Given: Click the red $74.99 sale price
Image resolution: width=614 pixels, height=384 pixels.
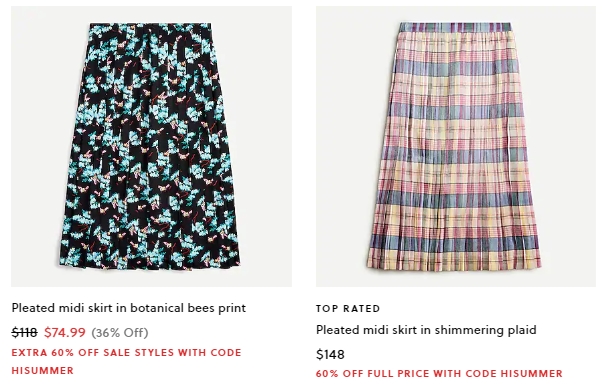Looking at the screenshot, I should coord(65,332).
